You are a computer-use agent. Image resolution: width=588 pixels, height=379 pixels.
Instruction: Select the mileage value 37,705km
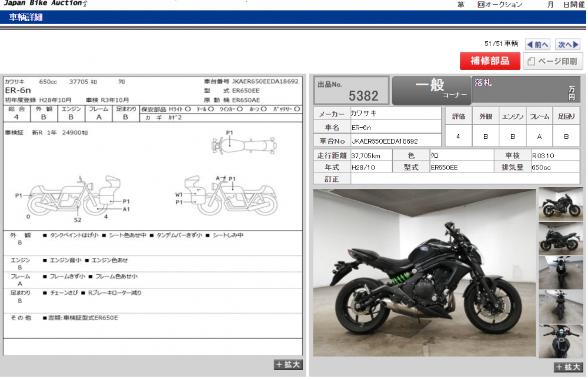366,156
